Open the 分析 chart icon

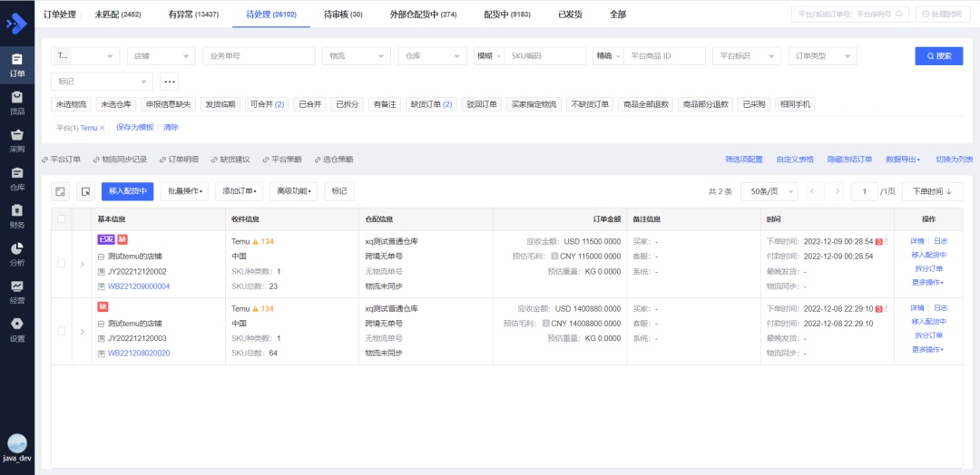17,254
